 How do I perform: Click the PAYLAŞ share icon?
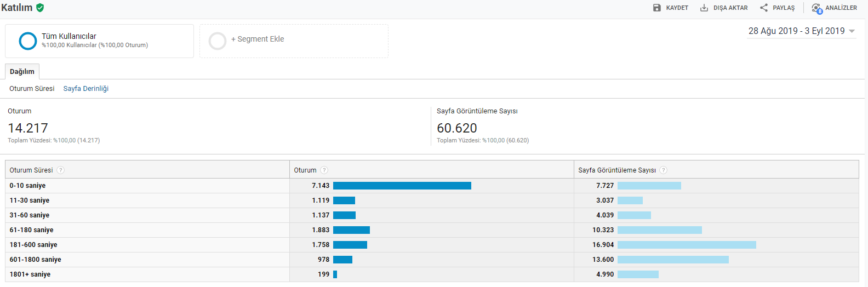[x=764, y=8]
